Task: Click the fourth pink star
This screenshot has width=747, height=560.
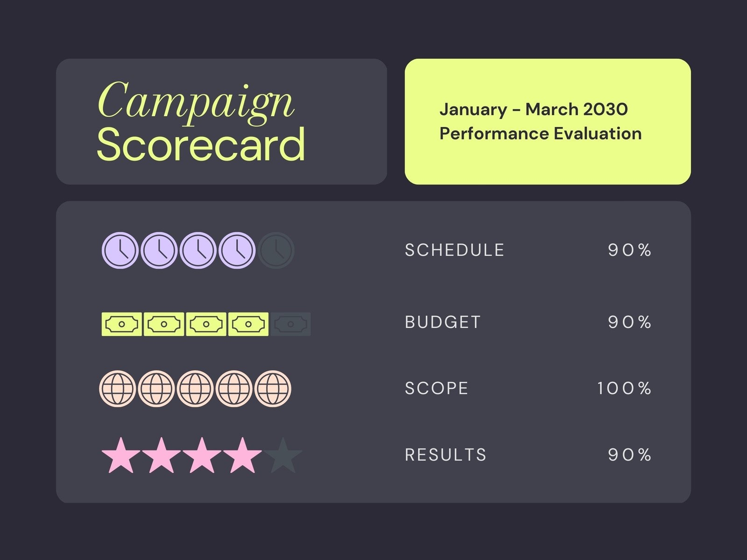Action: [x=242, y=456]
